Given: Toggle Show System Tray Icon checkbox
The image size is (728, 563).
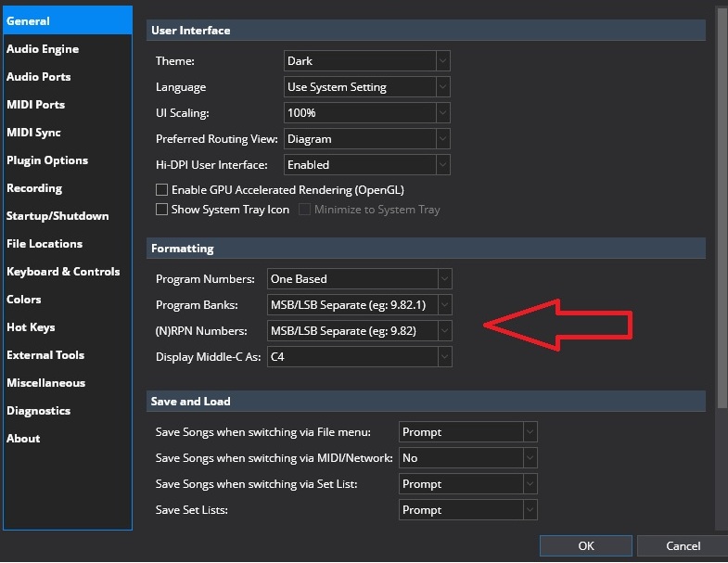Looking at the screenshot, I should [x=162, y=210].
